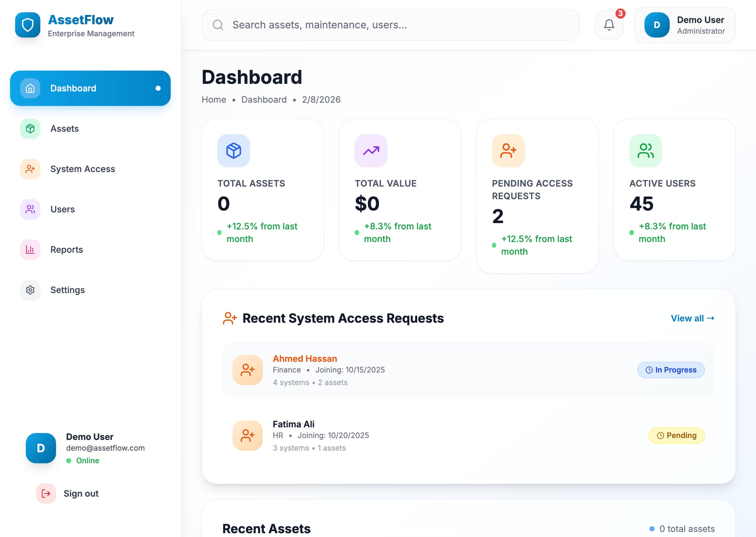756x537 pixels.
Task: Click Home in the breadcrumb
Action: (x=214, y=99)
